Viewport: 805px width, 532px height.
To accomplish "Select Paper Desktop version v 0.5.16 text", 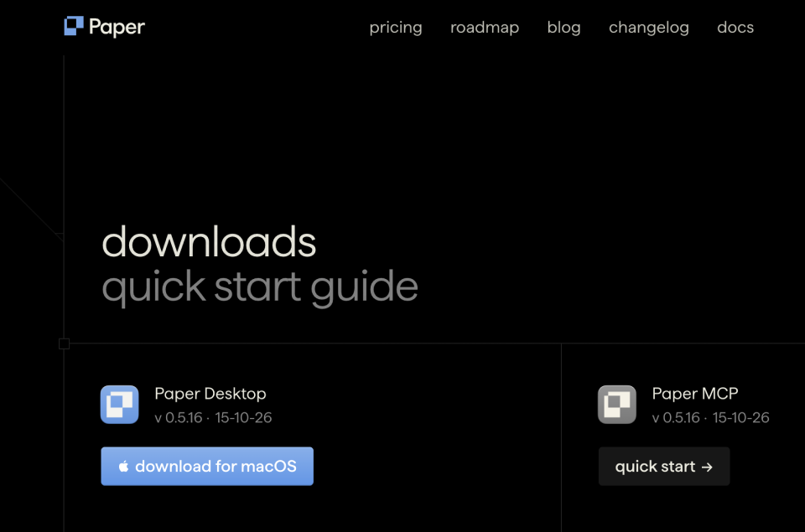I will click(x=179, y=417).
